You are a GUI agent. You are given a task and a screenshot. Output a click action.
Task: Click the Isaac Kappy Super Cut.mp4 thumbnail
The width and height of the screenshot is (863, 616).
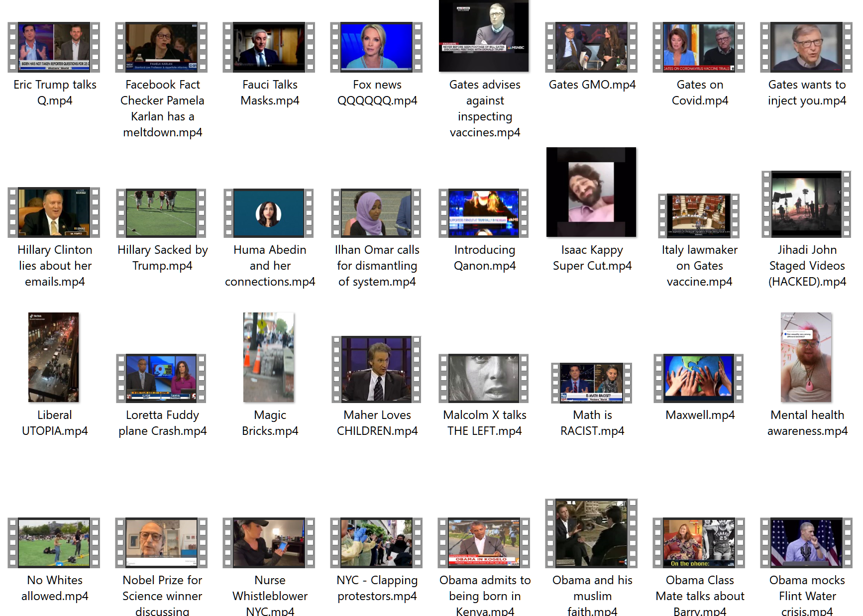591,192
